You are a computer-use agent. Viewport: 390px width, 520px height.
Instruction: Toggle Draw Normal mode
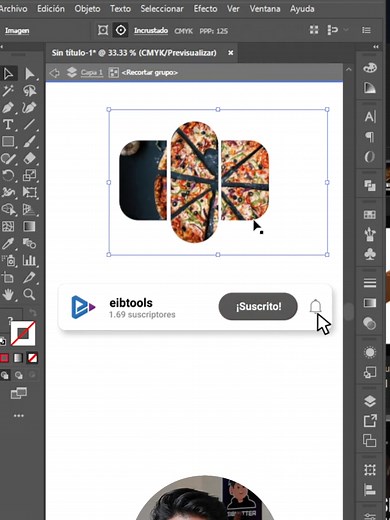tap(5, 375)
